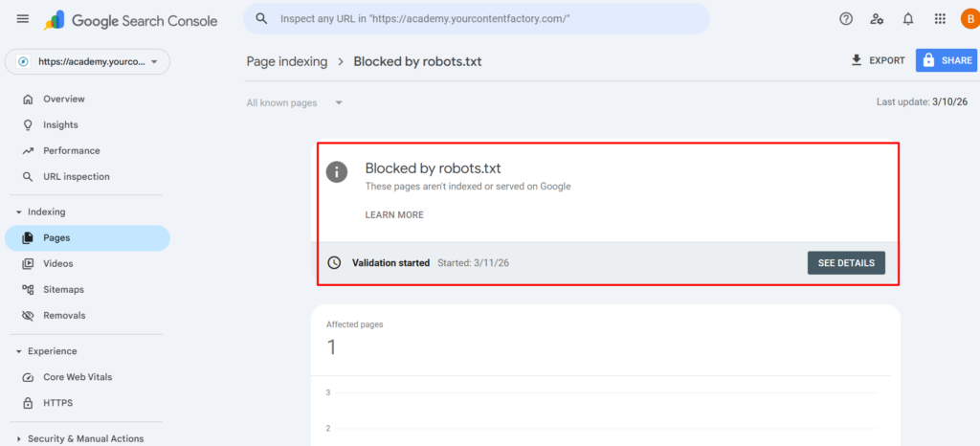The width and height of the screenshot is (980, 446).
Task: Open the hamburger main menu
Action: click(23, 19)
